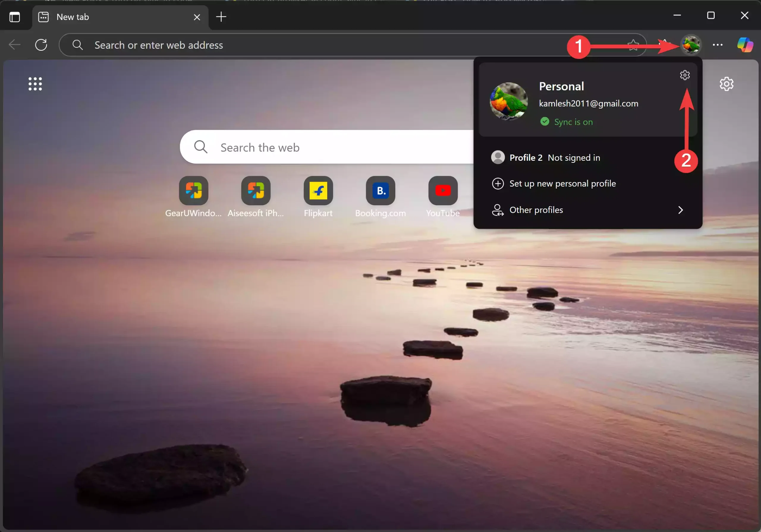Viewport: 761px width, 532px height.
Task: Open profile settings gear in the flyout
Action: pyautogui.click(x=685, y=75)
